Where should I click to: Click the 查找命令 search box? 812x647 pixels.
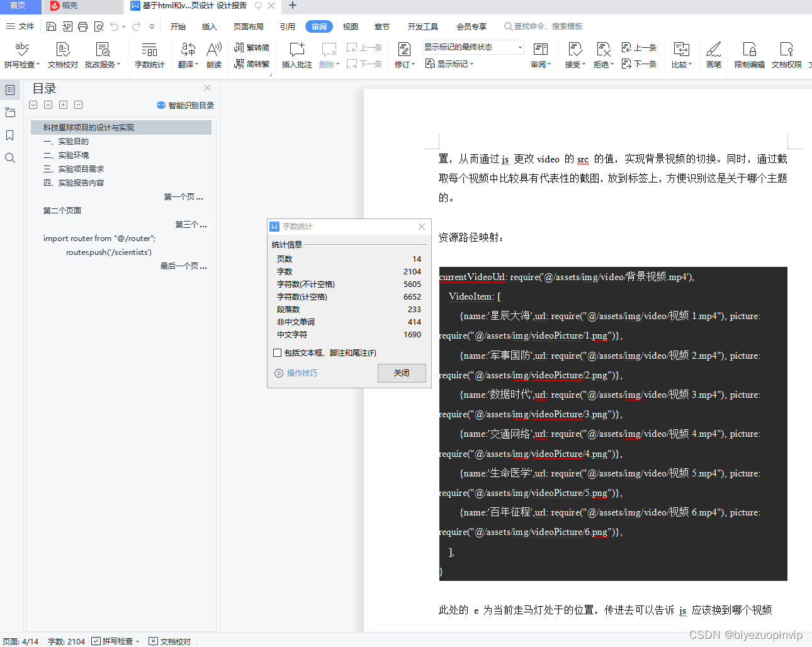click(x=544, y=26)
